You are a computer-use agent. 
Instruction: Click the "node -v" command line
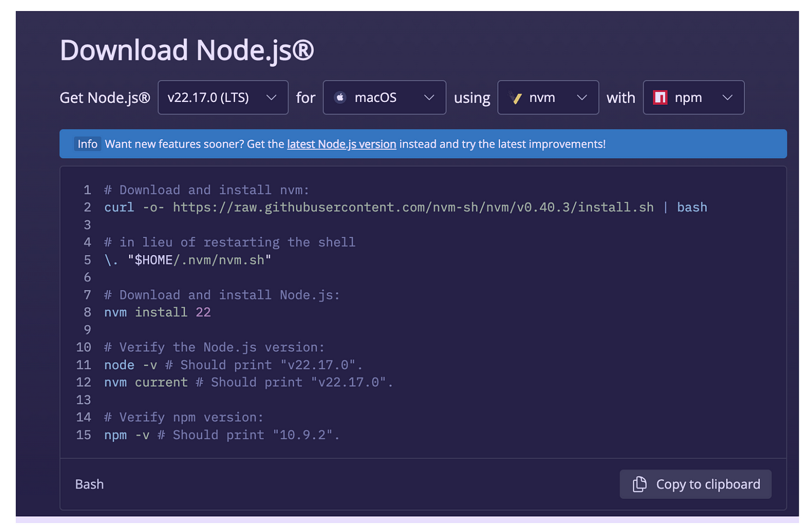(233, 365)
